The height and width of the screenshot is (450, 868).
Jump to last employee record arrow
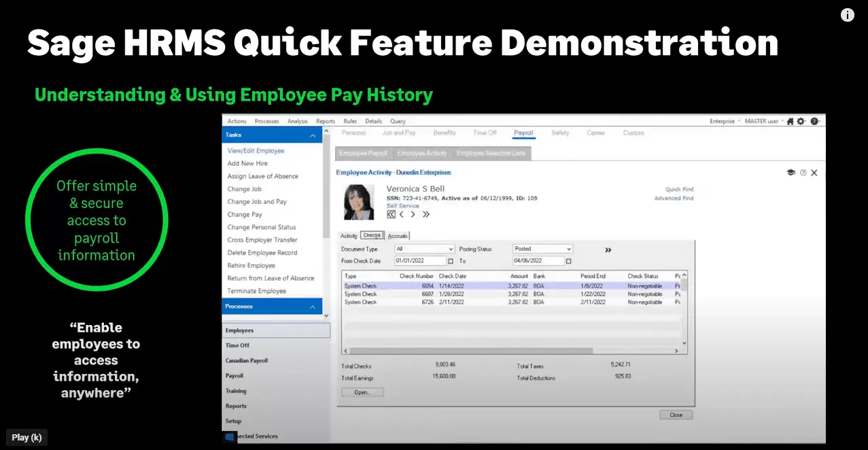click(426, 214)
